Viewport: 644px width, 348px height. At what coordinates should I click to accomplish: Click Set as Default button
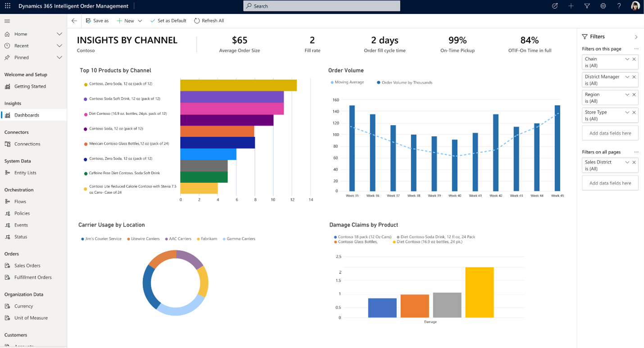(168, 21)
